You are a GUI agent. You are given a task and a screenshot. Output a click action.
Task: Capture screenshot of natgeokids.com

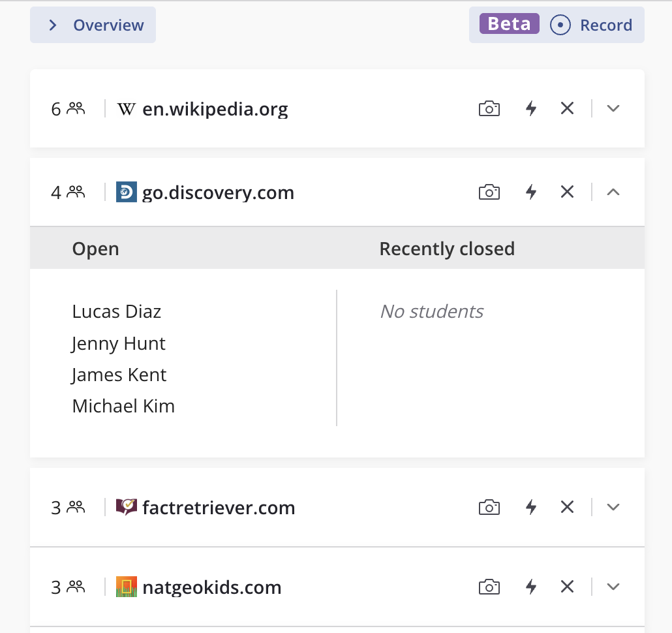(x=489, y=587)
